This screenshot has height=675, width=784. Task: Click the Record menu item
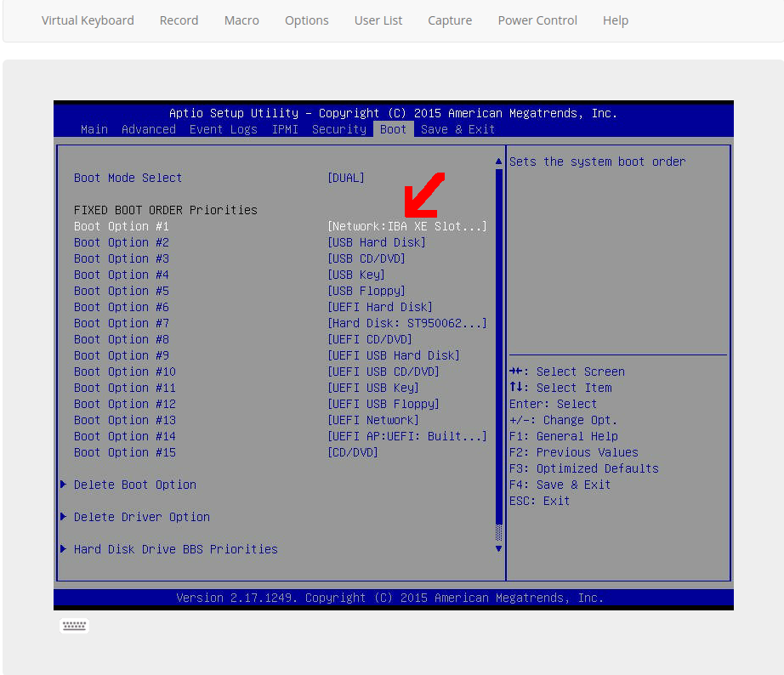[179, 20]
